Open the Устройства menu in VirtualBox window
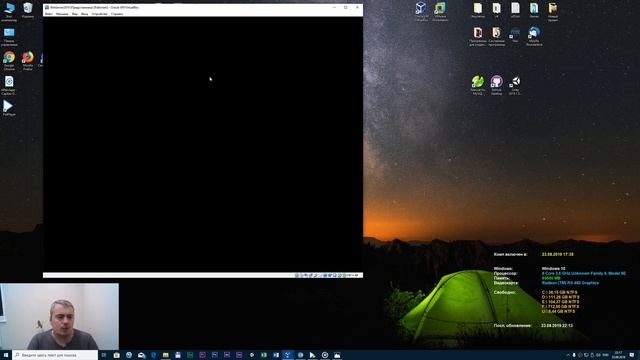 (x=100, y=14)
